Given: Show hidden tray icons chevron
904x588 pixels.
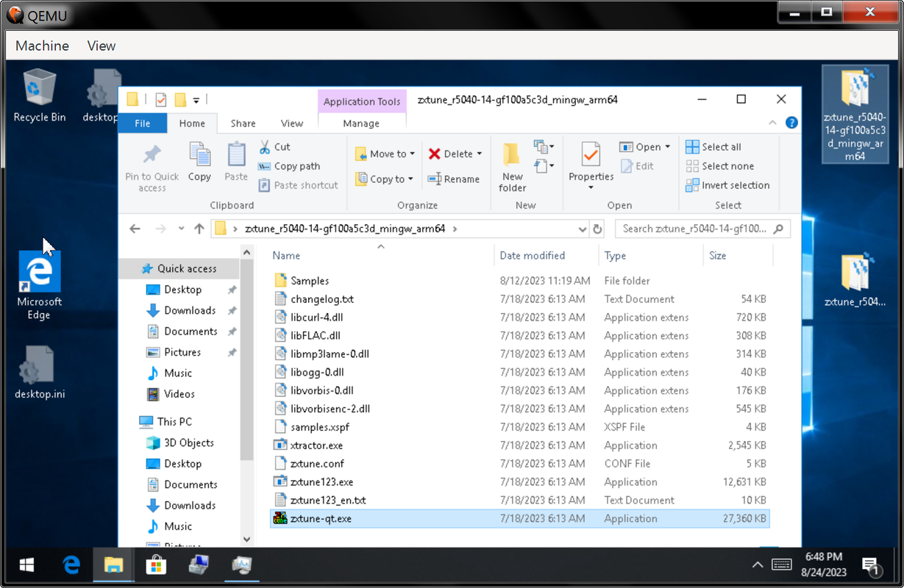Looking at the screenshot, I should pos(758,564).
